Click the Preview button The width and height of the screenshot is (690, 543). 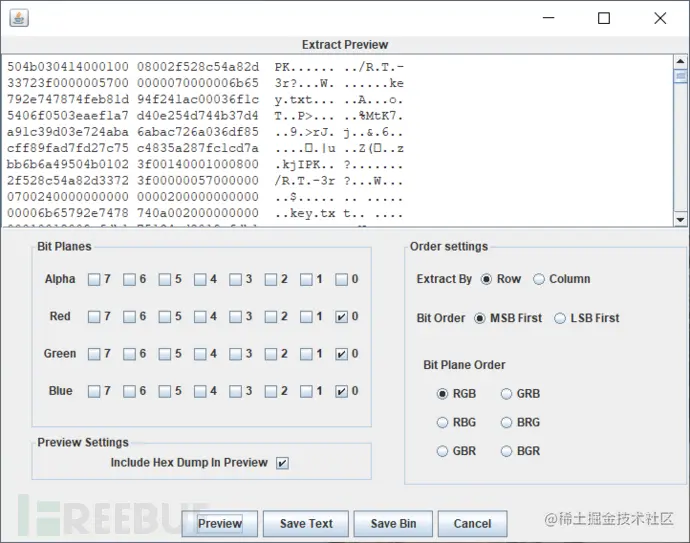(x=220, y=524)
